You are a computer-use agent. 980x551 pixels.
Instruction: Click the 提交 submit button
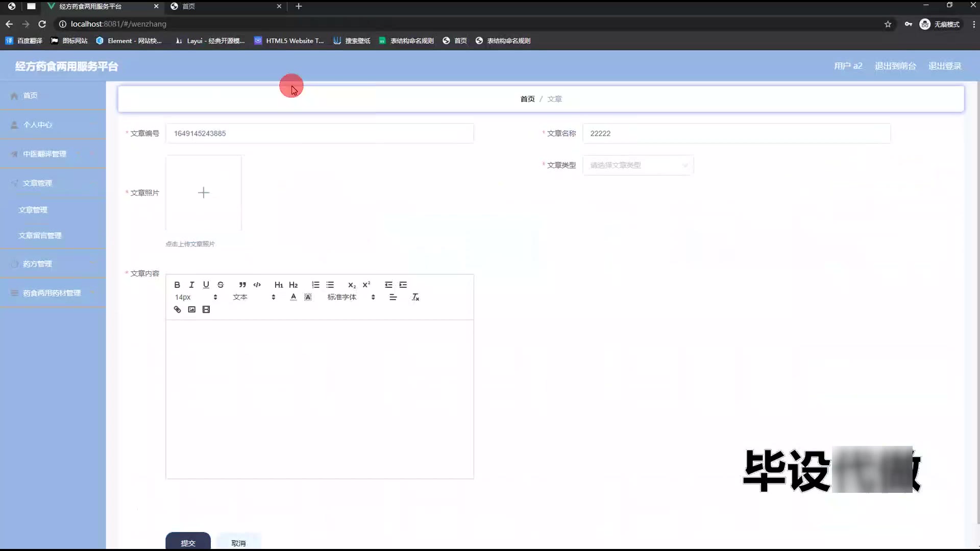click(188, 542)
